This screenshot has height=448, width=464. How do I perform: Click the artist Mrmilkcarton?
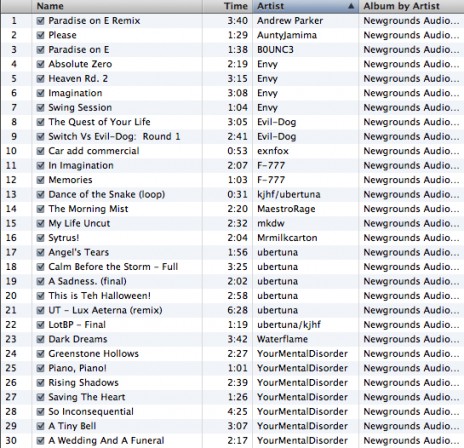(x=287, y=238)
